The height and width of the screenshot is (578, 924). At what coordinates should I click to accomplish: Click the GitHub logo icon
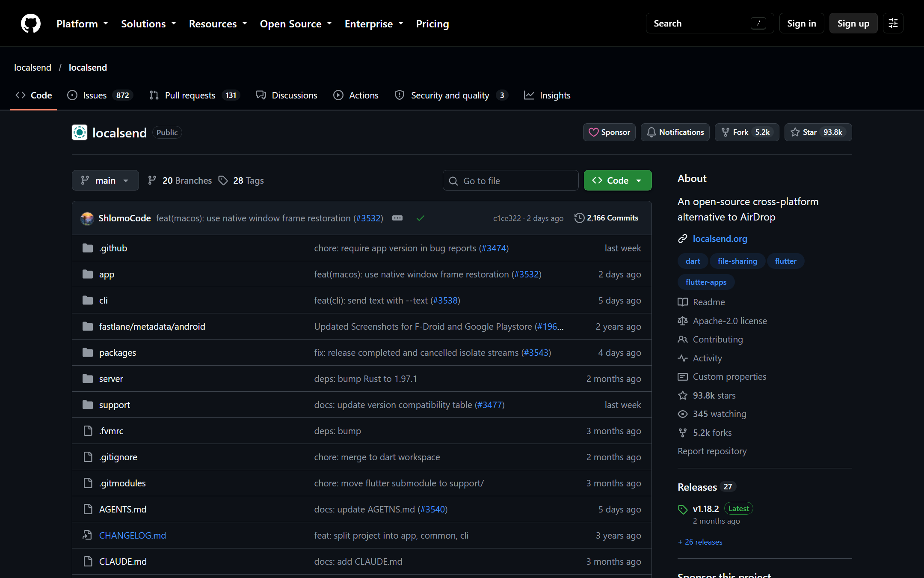click(x=31, y=24)
